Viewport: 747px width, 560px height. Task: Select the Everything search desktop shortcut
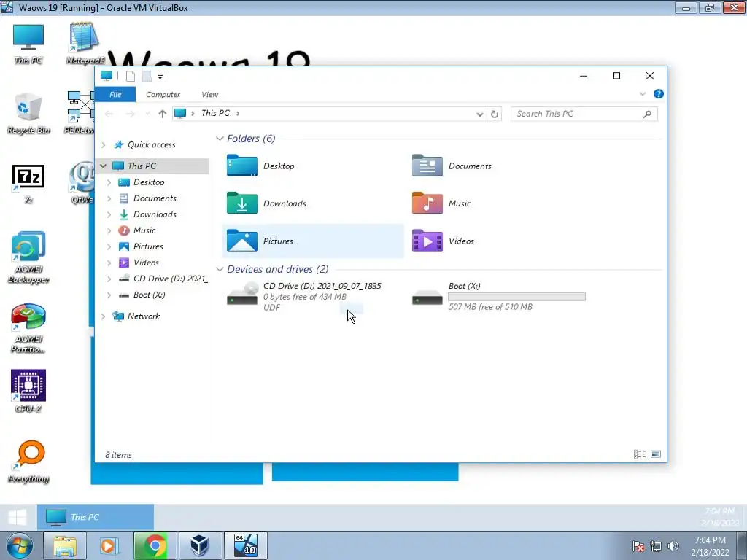click(28, 461)
